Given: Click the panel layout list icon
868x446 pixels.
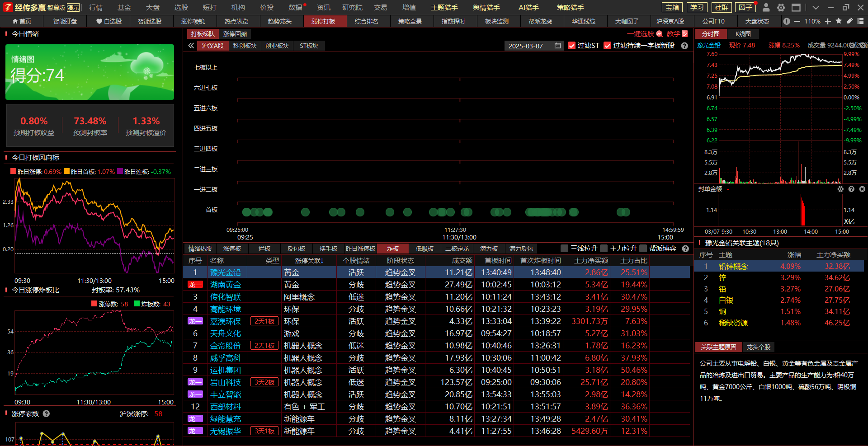Looking at the screenshot, I should (x=860, y=21).
